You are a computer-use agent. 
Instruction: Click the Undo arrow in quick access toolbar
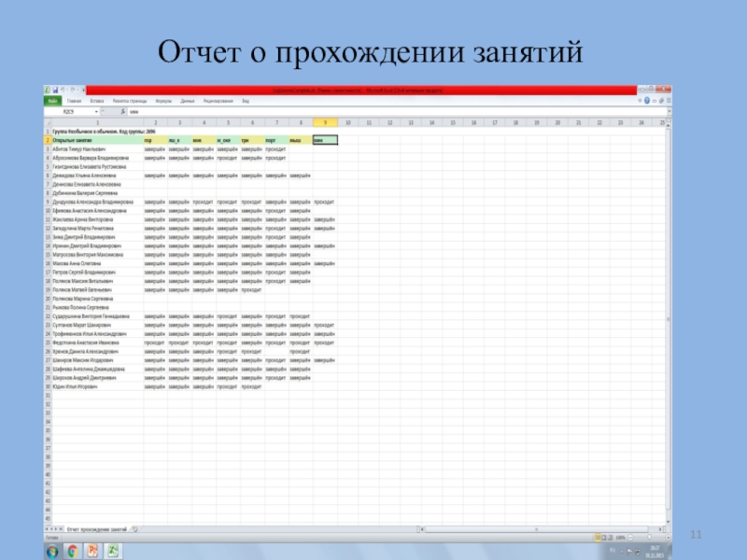click(63, 91)
